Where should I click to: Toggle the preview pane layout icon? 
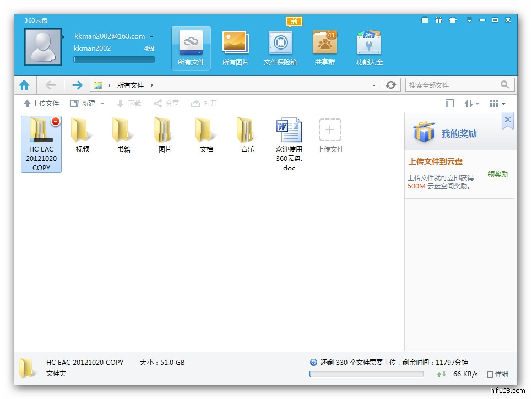449,104
